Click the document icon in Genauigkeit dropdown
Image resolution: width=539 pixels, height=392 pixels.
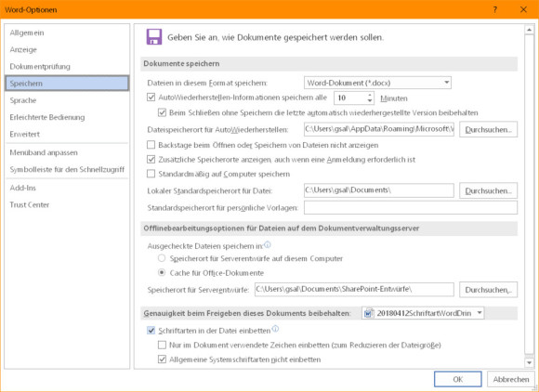[x=369, y=313]
